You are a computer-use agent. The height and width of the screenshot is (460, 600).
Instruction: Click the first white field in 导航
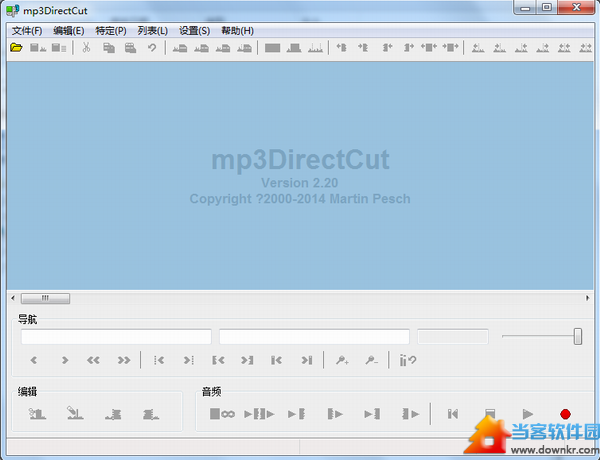tap(116, 337)
